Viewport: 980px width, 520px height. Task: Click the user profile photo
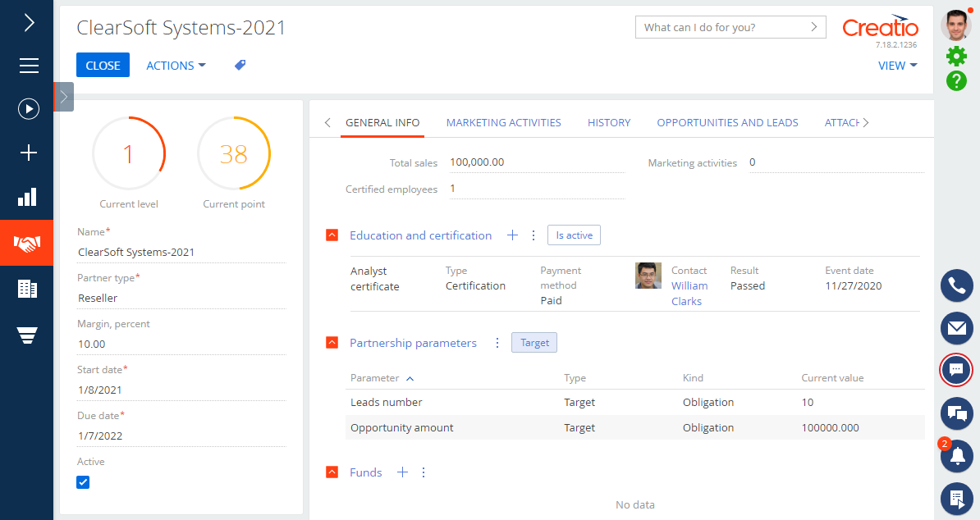pyautogui.click(x=956, y=25)
